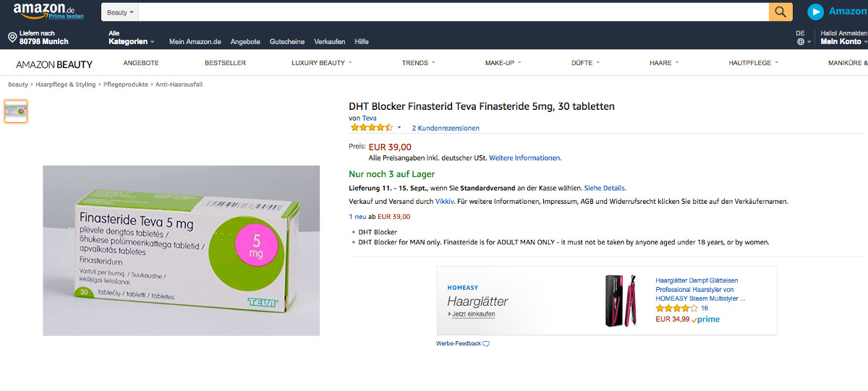Open the 2 Kundenrezensionen link

coord(446,128)
